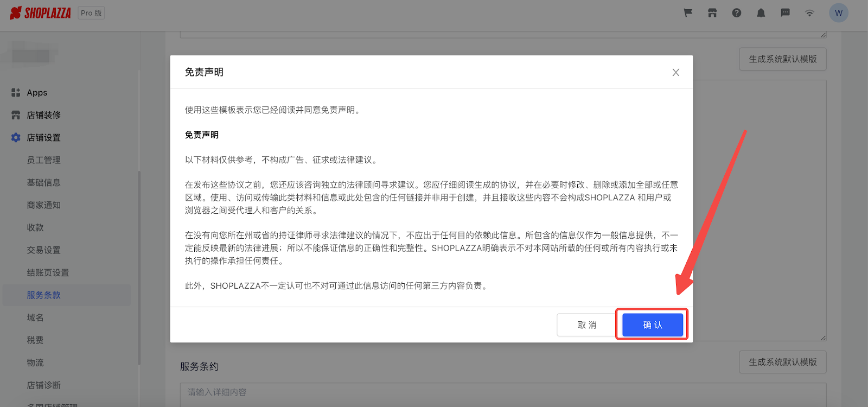Open the notifications bell
This screenshot has width=868, height=407.
click(761, 13)
